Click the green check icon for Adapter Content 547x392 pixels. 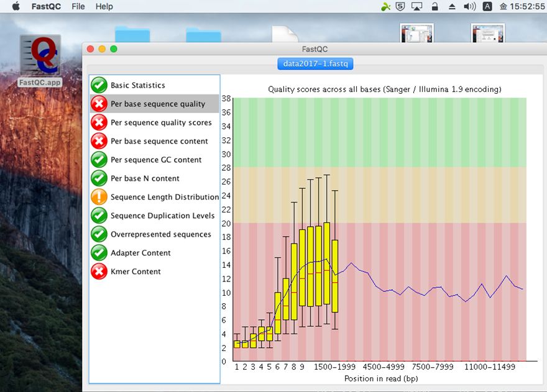click(99, 252)
